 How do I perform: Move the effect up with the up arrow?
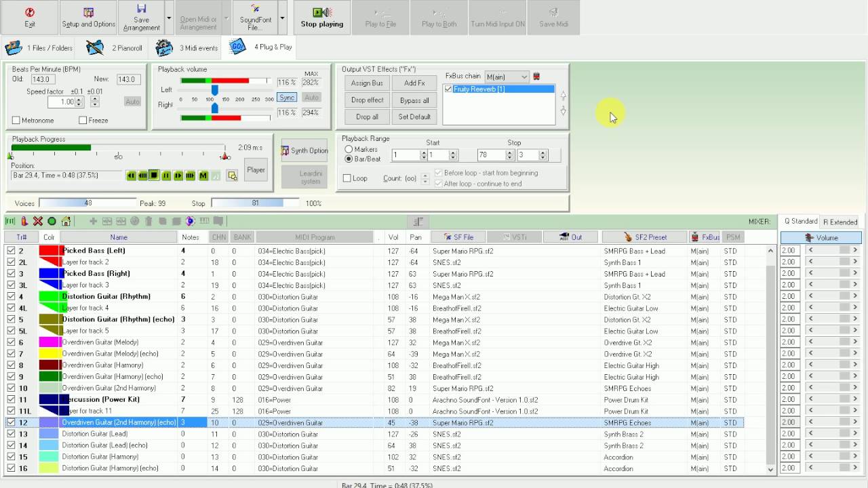click(x=563, y=96)
